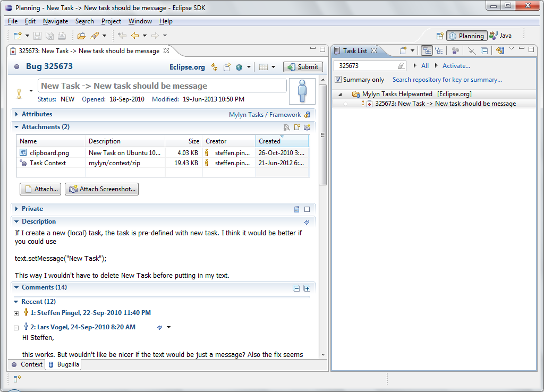Select clipboard.png attachment row
544x392 pixels.
pyautogui.click(x=163, y=152)
